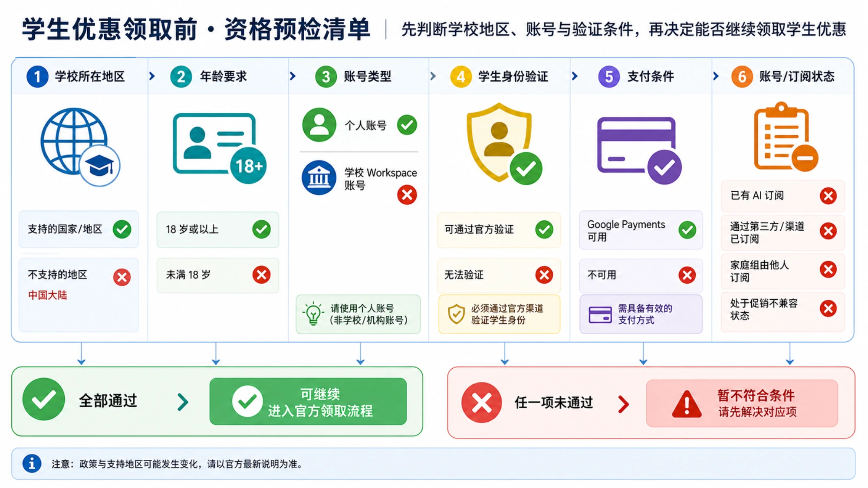Click the 18+ ID card icon

220,148
